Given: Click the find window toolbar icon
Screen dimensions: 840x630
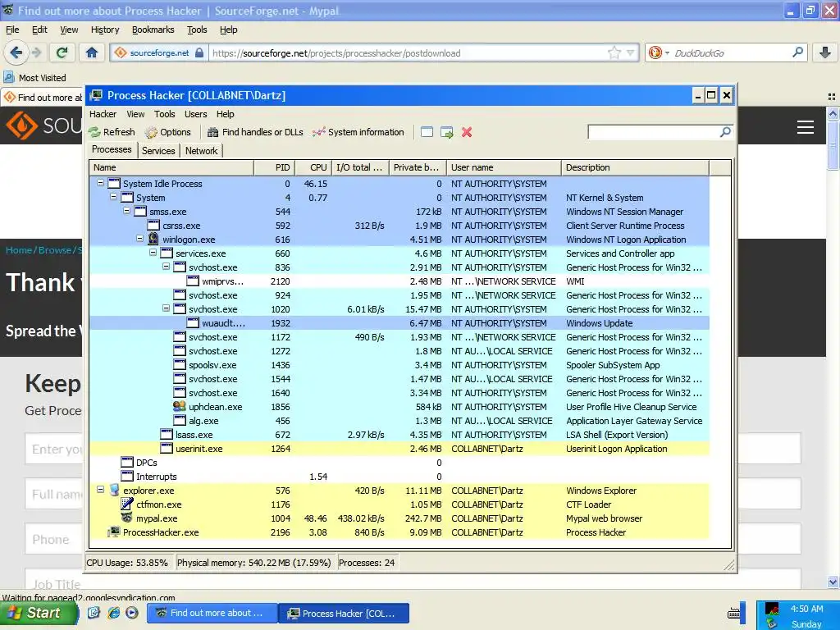Looking at the screenshot, I should click(x=427, y=132).
